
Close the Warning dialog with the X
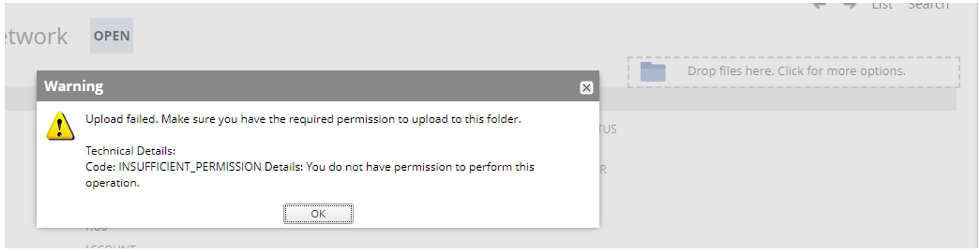pos(586,88)
